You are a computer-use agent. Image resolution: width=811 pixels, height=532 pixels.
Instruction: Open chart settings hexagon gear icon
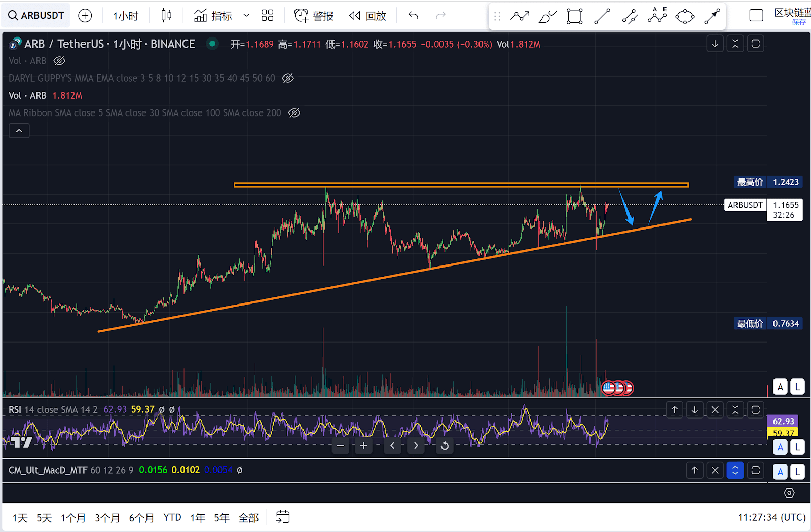tap(789, 493)
